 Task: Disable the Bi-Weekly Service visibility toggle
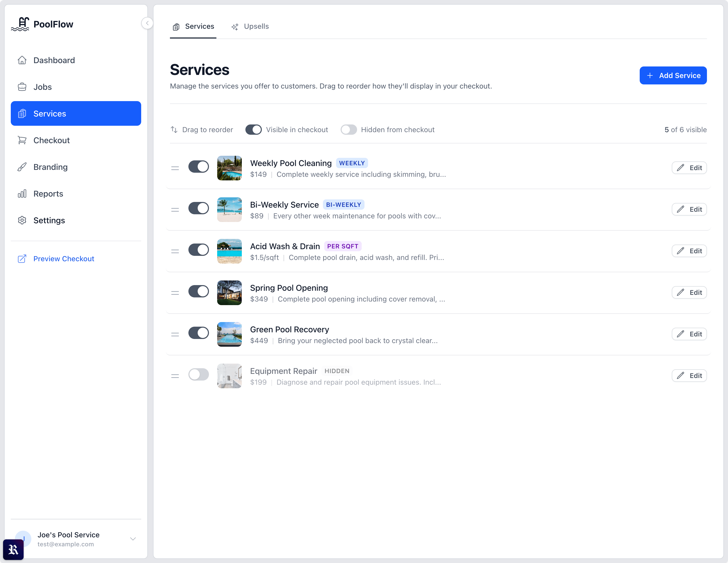point(198,208)
